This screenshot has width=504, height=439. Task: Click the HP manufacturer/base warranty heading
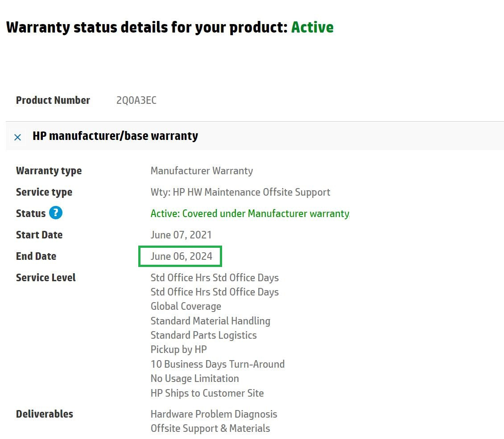point(115,136)
